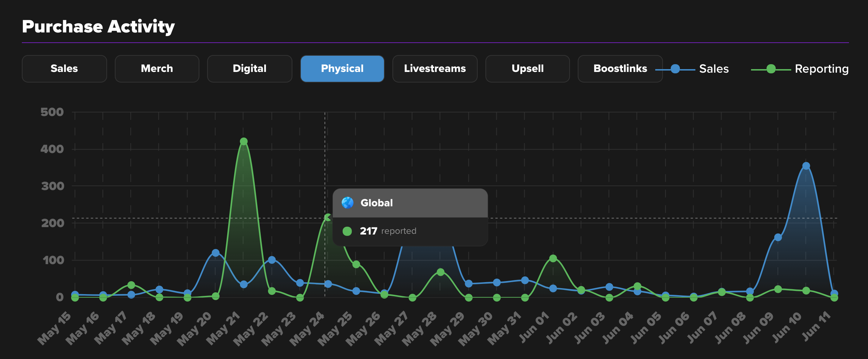This screenshot has height=359, width=868.
Task: Click the green Reporting peak on May 21
Action: 243,141
